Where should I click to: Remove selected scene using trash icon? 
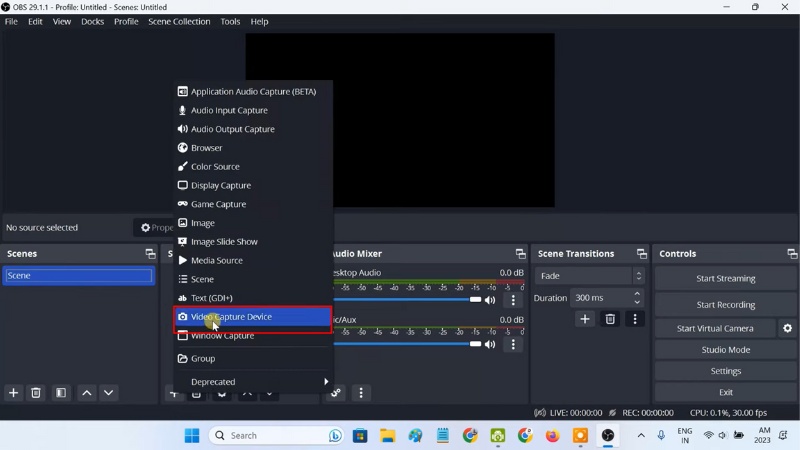pyautogui.click(x=36, y=393)
